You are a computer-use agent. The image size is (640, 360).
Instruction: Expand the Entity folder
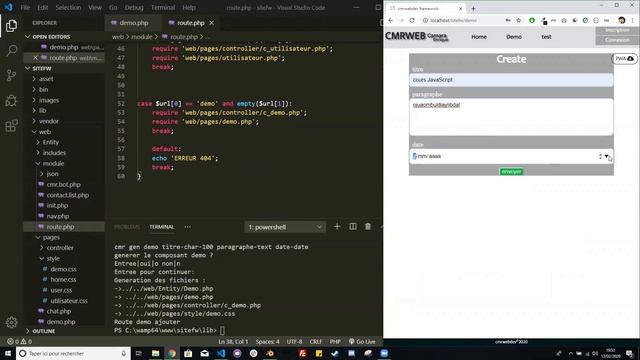(x=50, y=142)
